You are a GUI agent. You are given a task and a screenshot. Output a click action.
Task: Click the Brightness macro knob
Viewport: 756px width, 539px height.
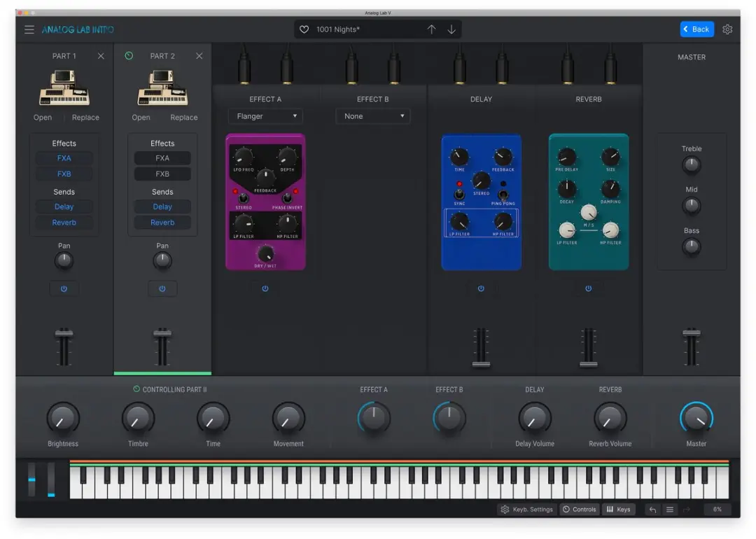pos(63,419)
